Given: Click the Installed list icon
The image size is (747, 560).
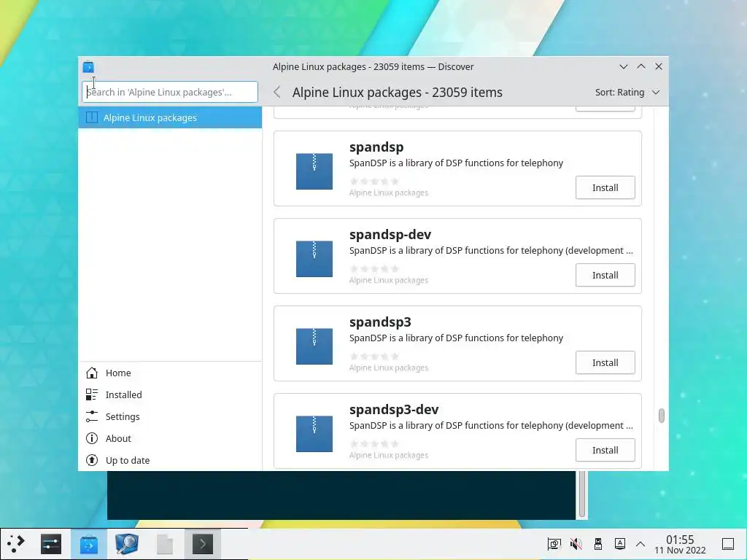Looking at the screenshot, I should [x=92, y=394].
